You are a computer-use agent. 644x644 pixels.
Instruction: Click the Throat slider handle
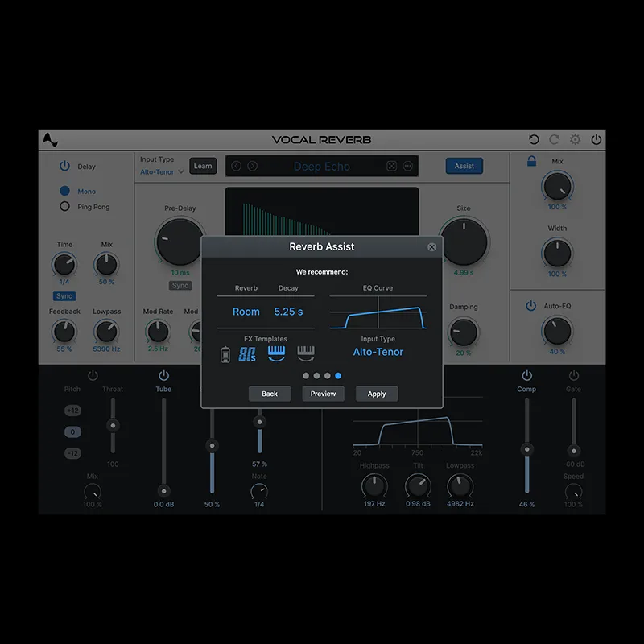(x=113, y=425)
